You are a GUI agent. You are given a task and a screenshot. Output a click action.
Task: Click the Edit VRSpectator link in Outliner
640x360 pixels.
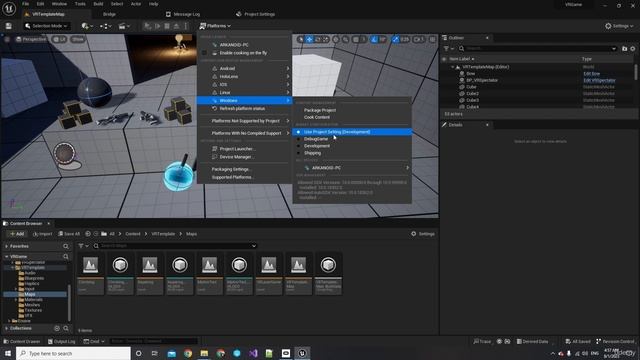(599, 80)
